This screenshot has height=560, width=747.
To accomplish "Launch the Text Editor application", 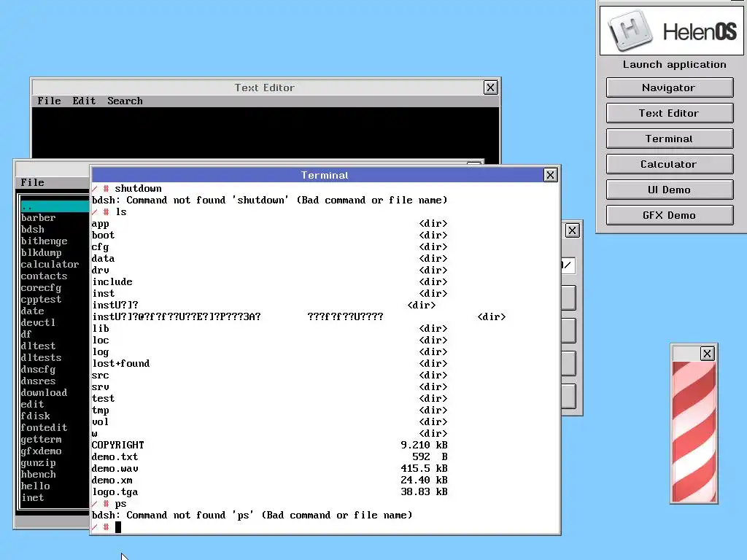I will (670, 113).
